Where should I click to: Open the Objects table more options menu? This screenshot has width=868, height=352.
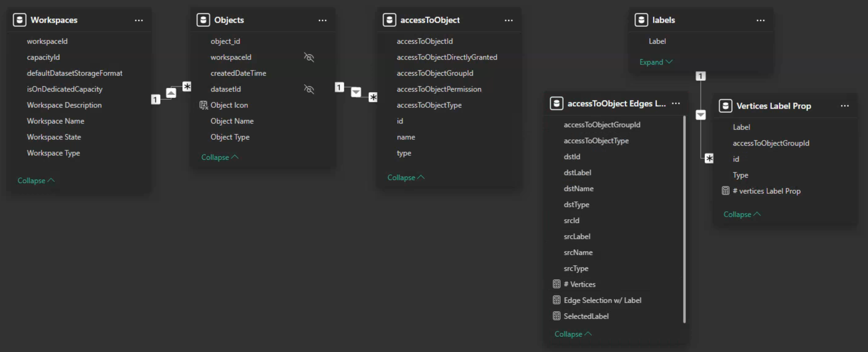[322, 20]
